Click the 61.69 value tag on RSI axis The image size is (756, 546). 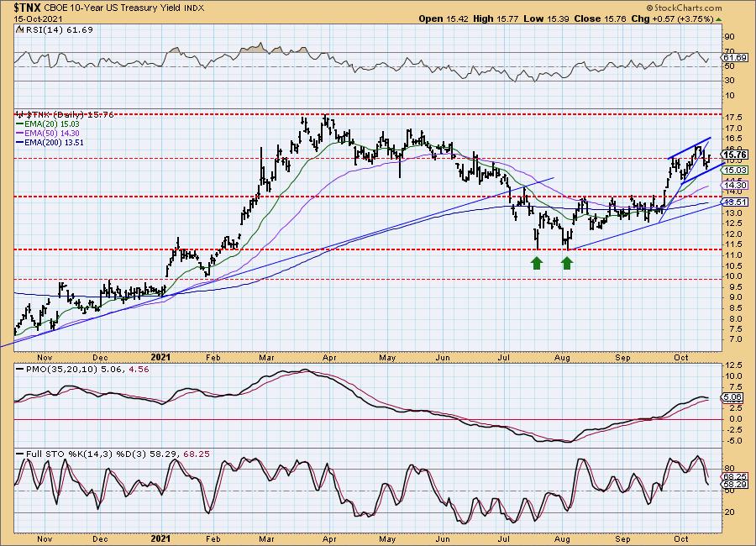click(733, 58)
